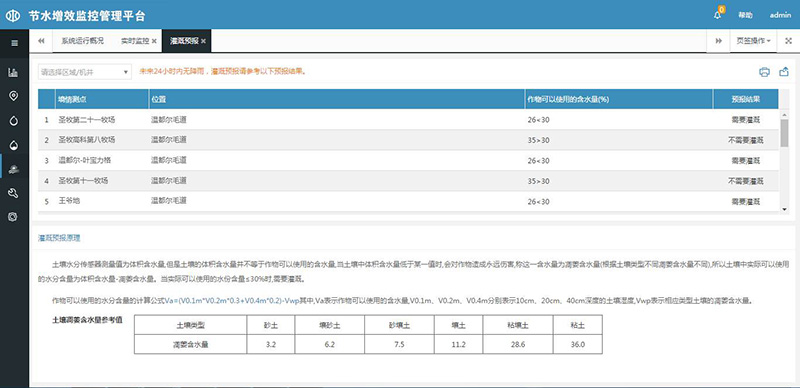800x388 pixels.
Task: Select row 王爷地
Action: [408, 201]
